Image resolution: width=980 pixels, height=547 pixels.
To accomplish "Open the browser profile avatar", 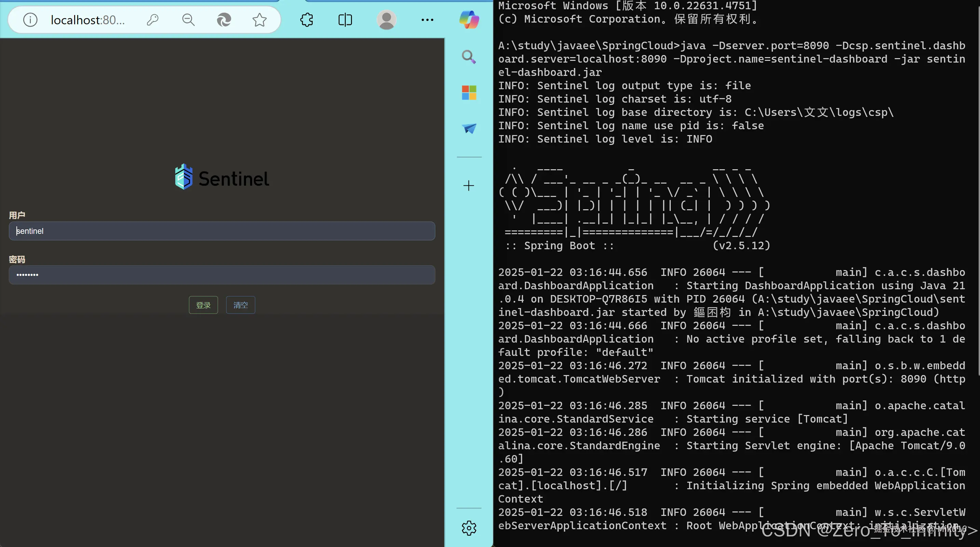I will [386, 20].
